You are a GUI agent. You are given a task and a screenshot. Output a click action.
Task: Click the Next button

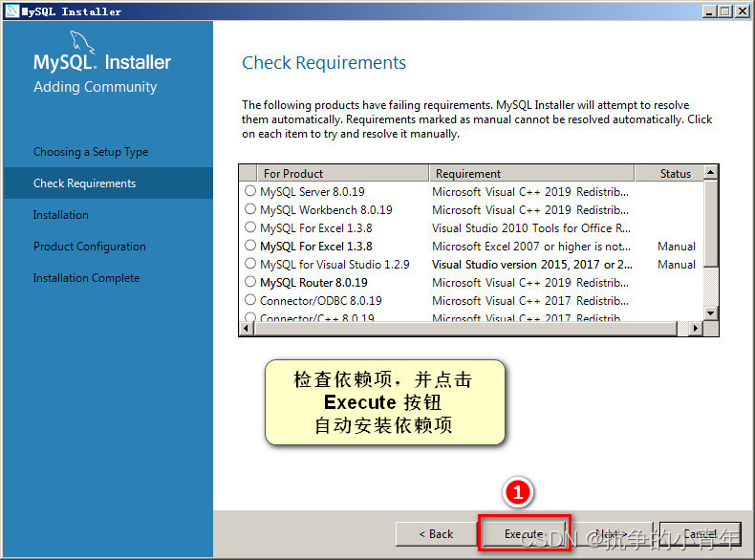[x=612, y=534]
